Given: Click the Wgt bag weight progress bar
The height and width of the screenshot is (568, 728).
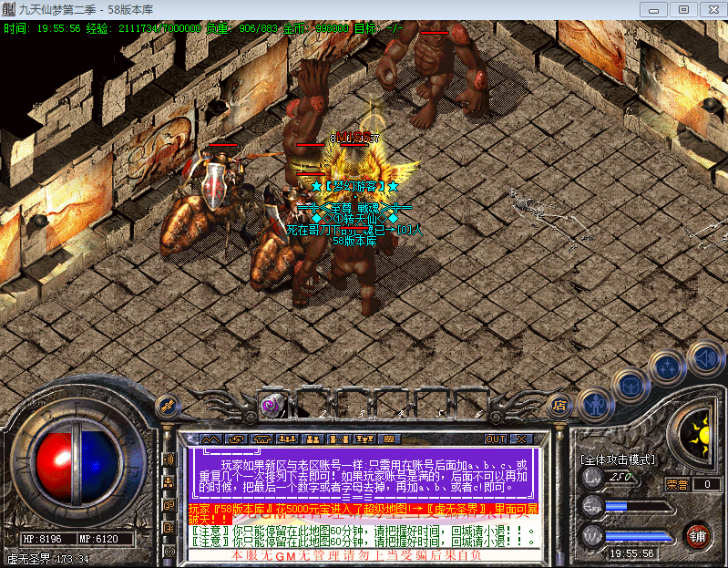Looking at the screenshot, I should point(639,538).
